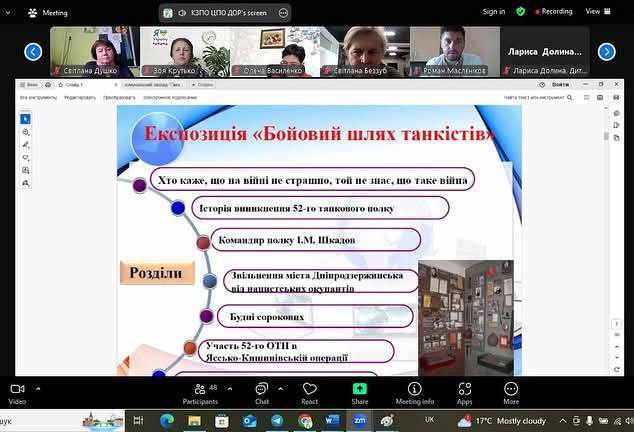Screen dimensions: 634x432
Task: Open the View layout menu
Action: click(x=596, y=12)
